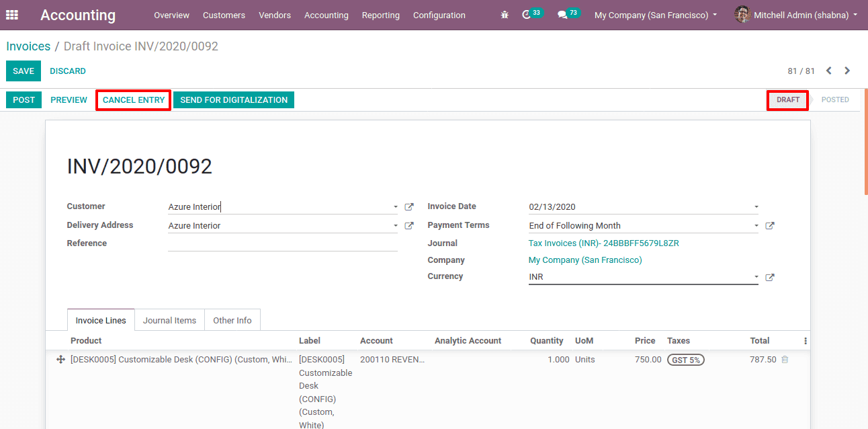This screenshot has height=429, width=868.
Task: Expand Customer dropdown arrow
Action: pos(395,207)
